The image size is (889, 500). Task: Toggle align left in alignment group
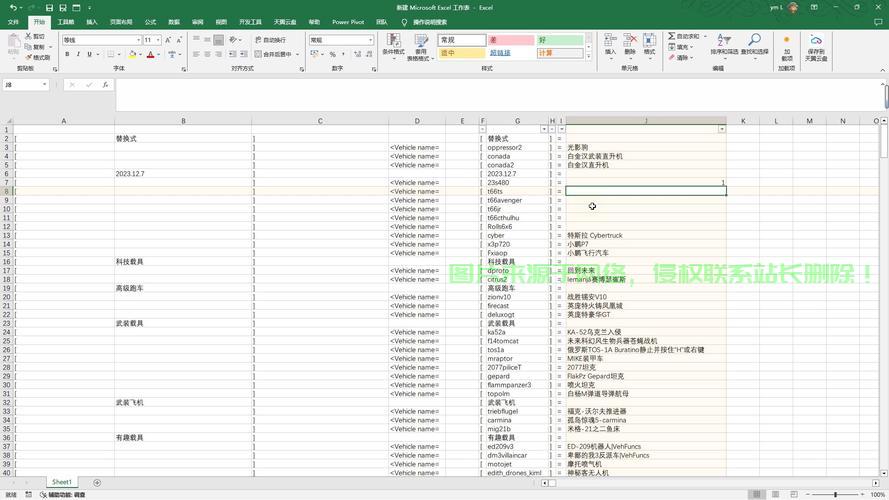[196, 54]
